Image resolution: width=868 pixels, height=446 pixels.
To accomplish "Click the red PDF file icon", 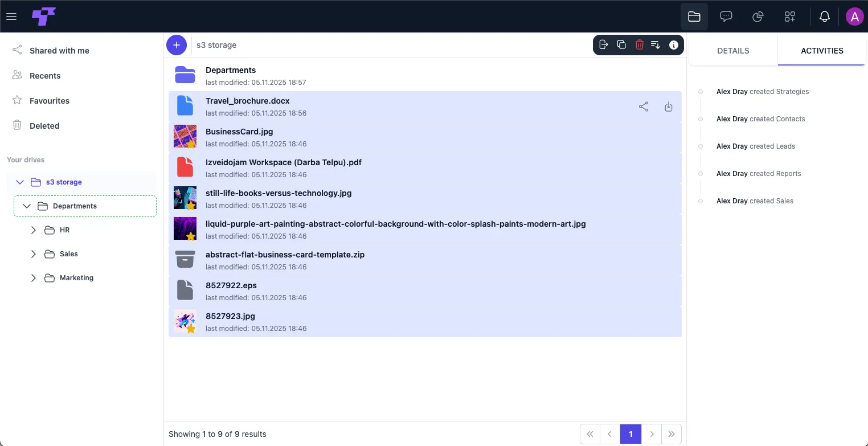I will pos(185,168).
